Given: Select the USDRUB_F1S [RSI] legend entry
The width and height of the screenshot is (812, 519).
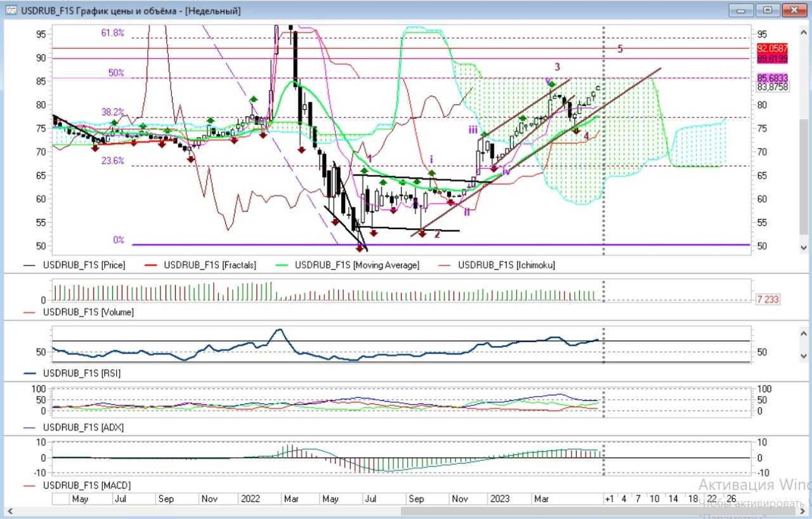Looking at the screenshot, I should (72, 373).
